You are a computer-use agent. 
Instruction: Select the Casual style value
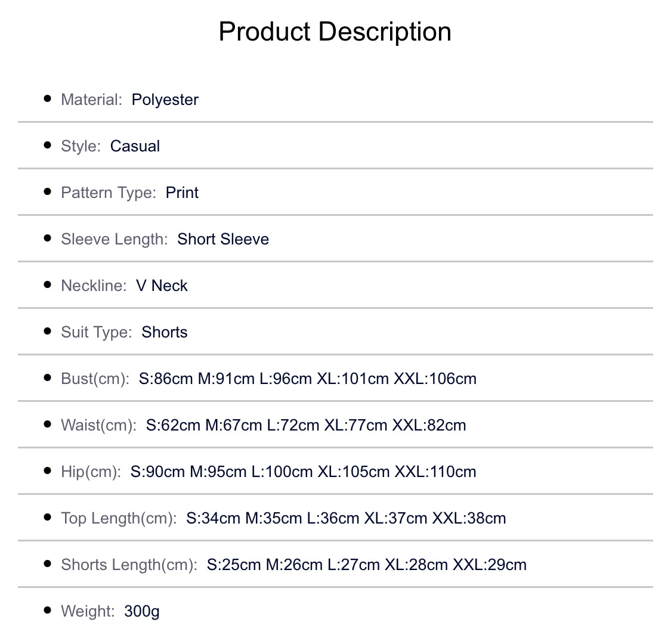(135, 146)
